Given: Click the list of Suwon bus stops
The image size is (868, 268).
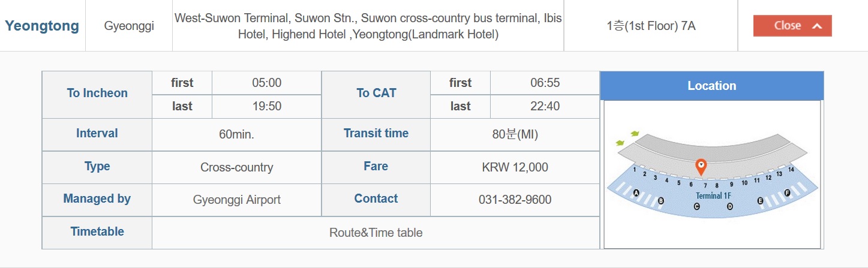Looking at the screenshot, I should (x=368, y=26).
